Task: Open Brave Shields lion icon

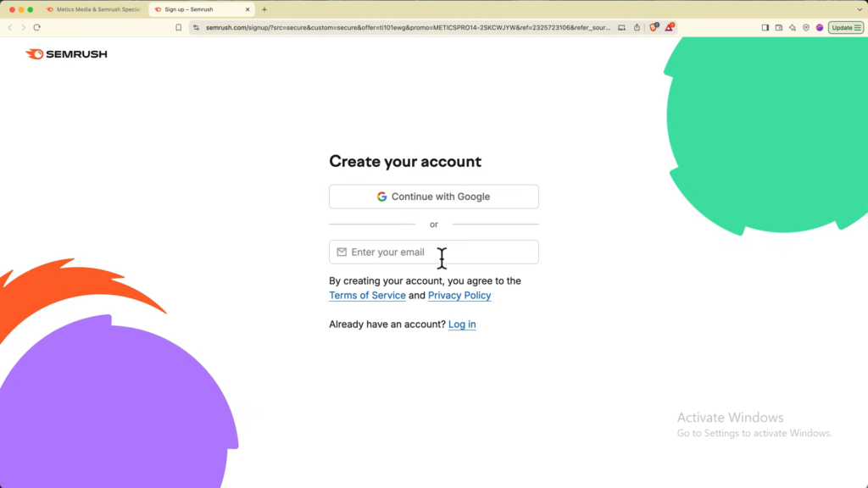Action: point(654,27)
